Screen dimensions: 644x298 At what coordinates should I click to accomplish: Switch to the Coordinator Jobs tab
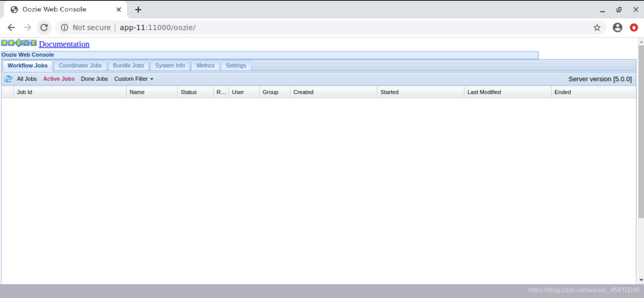[80, 66]
